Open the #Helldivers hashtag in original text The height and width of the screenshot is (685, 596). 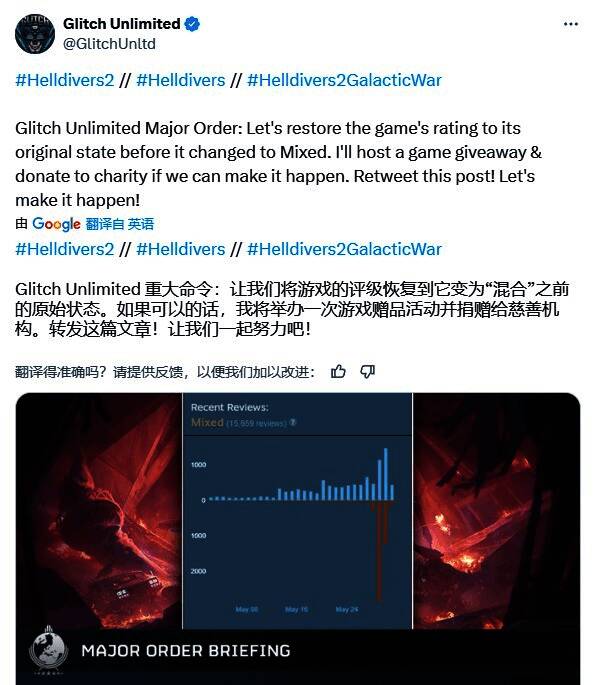coord(180,80)
